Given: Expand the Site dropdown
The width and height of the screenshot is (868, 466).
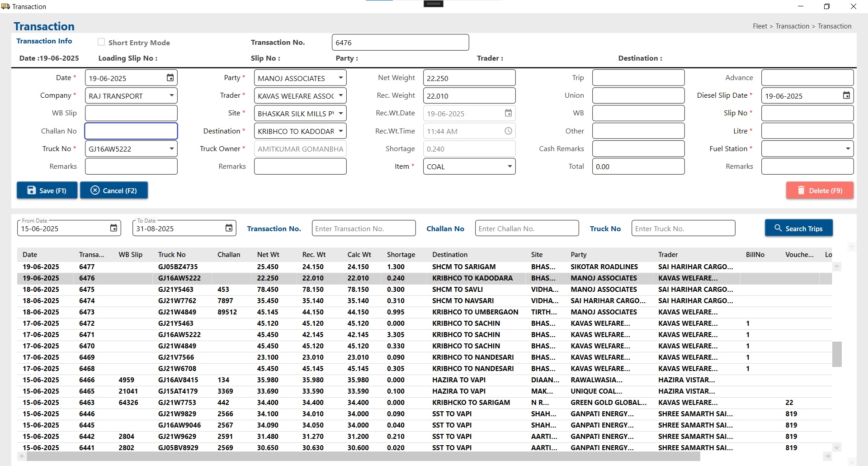Looking at the screenshot, I should [340, 113].
